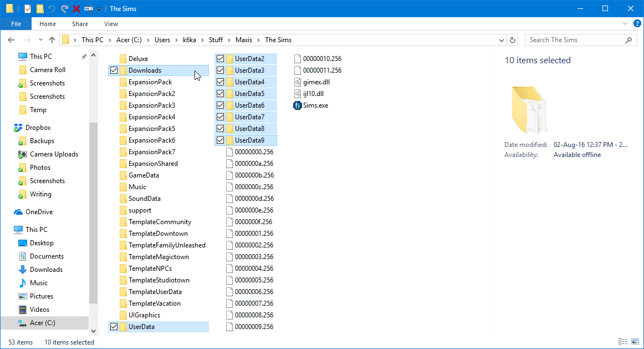Open the File menu tab
Image resolution: width=644 pixels, height=349 pixels.
(16, 24)
